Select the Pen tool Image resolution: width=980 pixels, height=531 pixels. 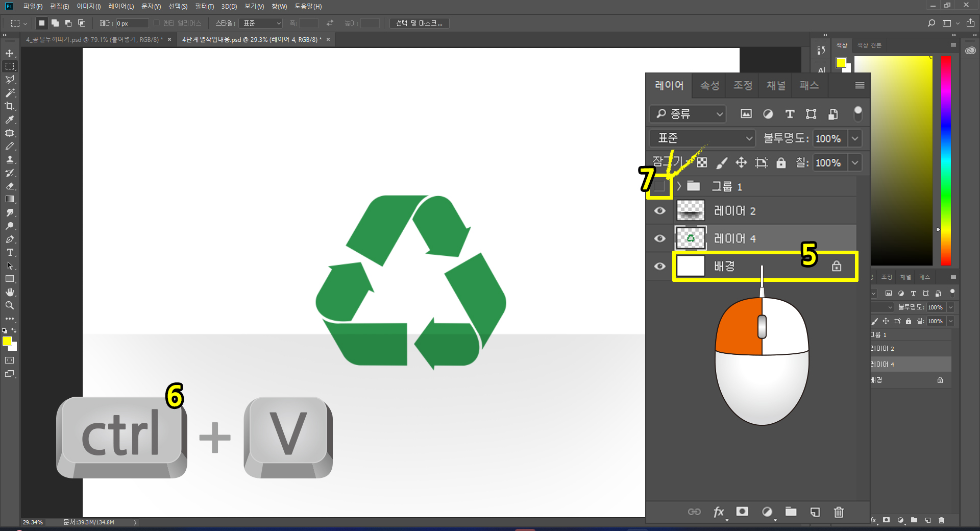click(x=10, y=239)
